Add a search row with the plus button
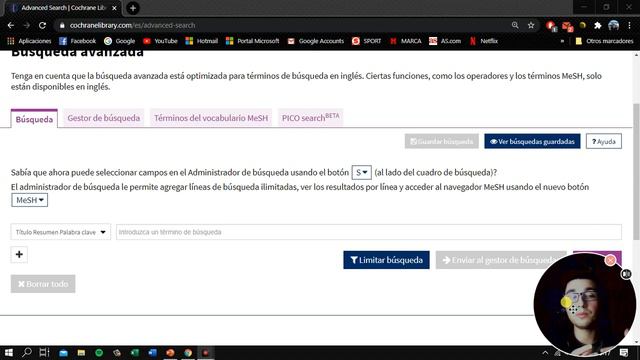Image resolution: width=640 pixels, height=360 pixels. pyautogui.click(x=19, y=254)
